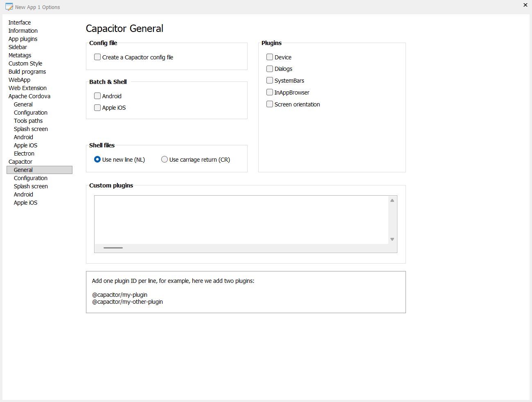The width and height of the screenshot is (532, 402).
Task: Select the Custom Style section
Action: [25, 63]
